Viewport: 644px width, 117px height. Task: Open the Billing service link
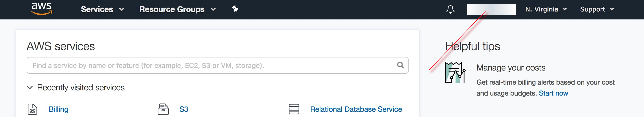[58, 109]
